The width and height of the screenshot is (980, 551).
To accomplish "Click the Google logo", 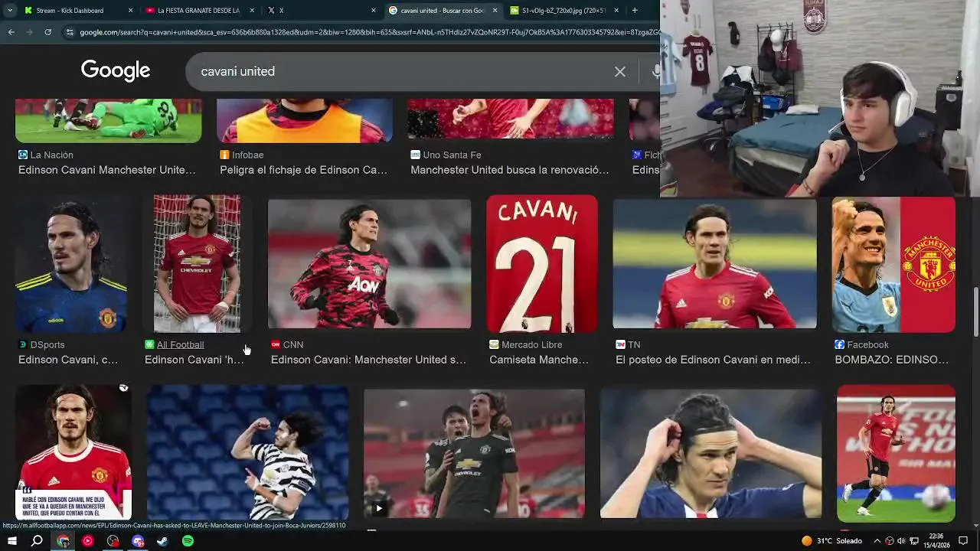I will point(116,70).
